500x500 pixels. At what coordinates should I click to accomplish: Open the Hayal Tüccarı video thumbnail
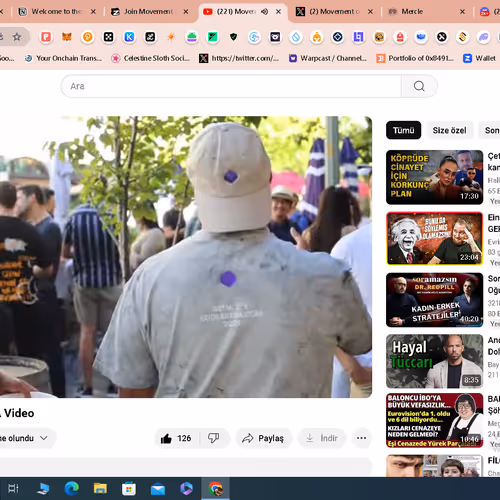click(434, 361)
